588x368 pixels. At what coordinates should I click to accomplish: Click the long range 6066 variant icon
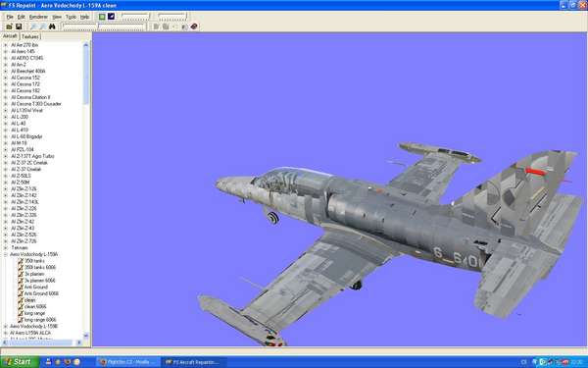(x=21, y=320)
